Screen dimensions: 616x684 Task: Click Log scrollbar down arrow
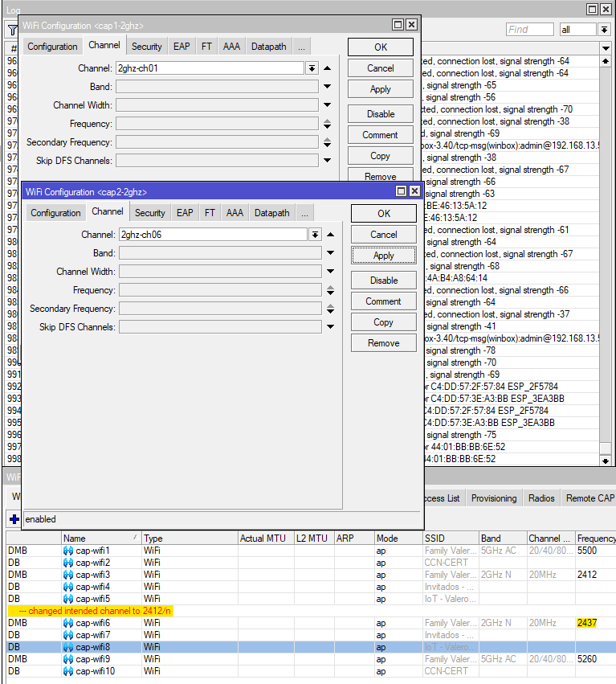pos(605,461)
